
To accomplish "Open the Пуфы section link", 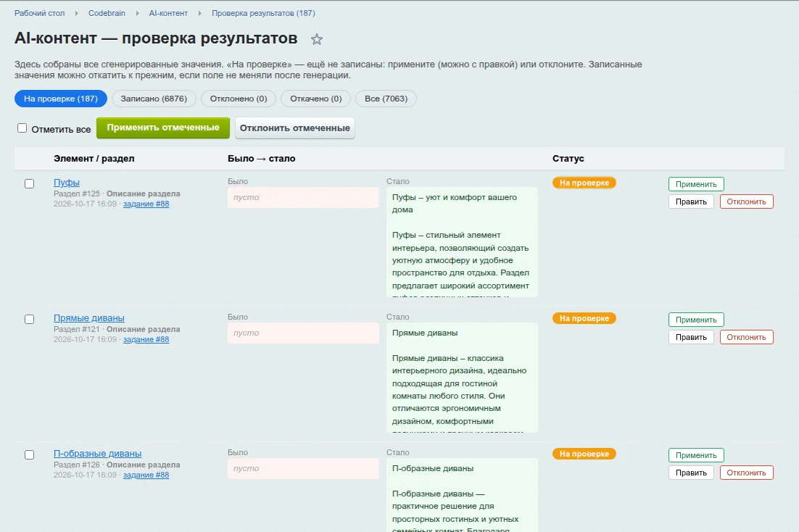I will tap(67, 183).
